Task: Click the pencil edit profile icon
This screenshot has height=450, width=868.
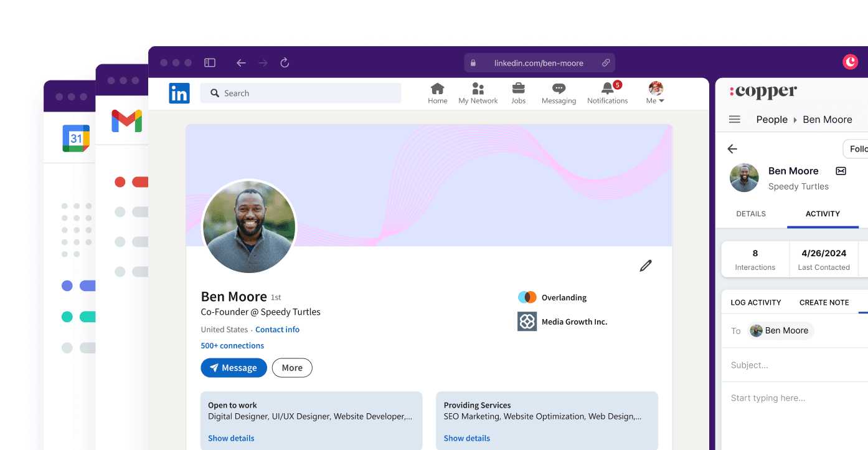Action: (x=646, y=266)
